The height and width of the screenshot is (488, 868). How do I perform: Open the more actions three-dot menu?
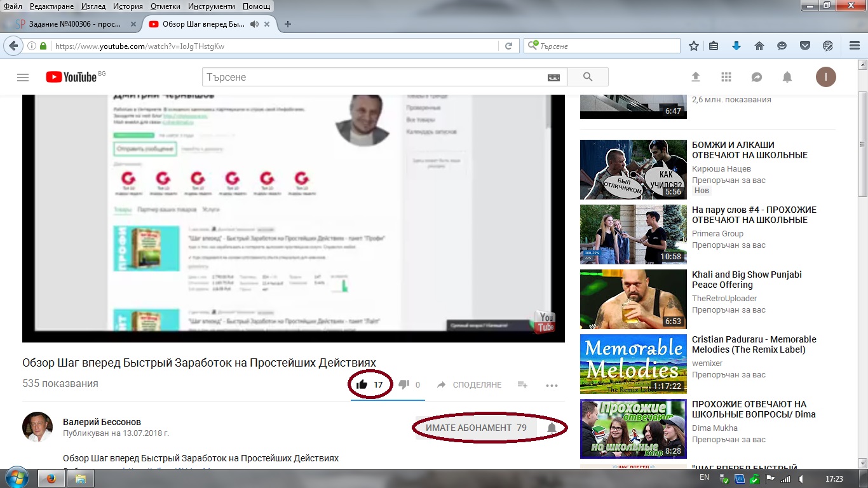coord(552,385)
